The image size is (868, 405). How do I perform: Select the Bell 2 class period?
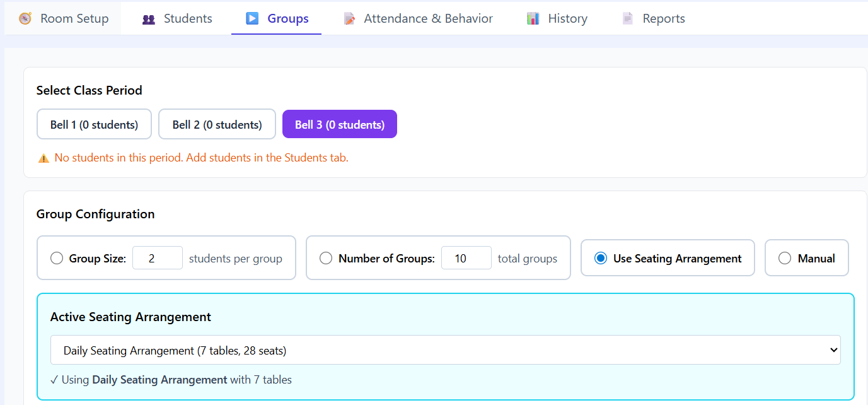pos(217,124)
